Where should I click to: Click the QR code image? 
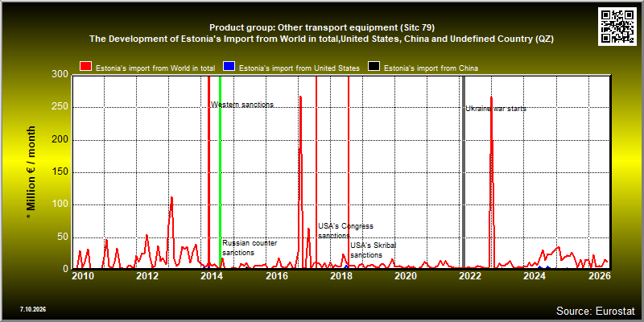click(619, 27)
